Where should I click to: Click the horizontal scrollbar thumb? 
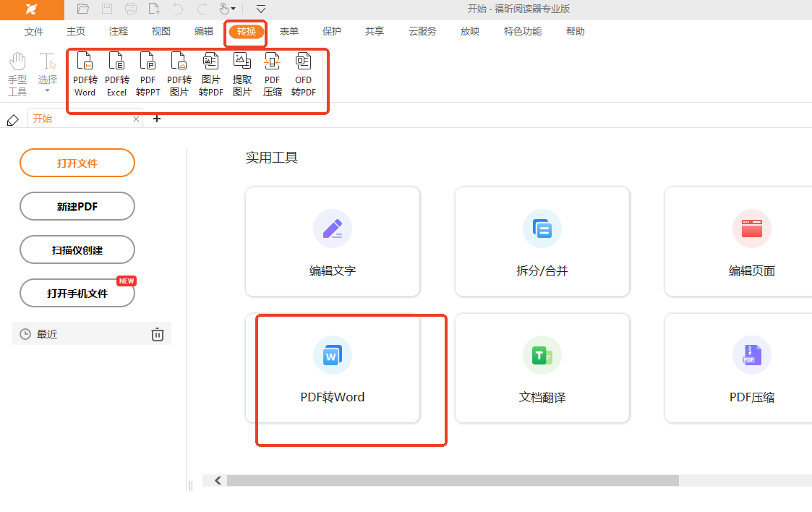click(453, 481)
